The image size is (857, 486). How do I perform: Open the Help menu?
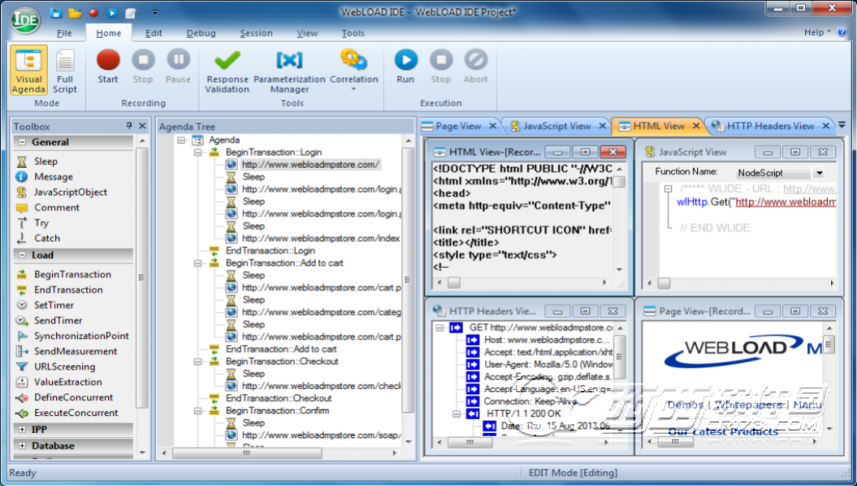(x=817, y=32)
